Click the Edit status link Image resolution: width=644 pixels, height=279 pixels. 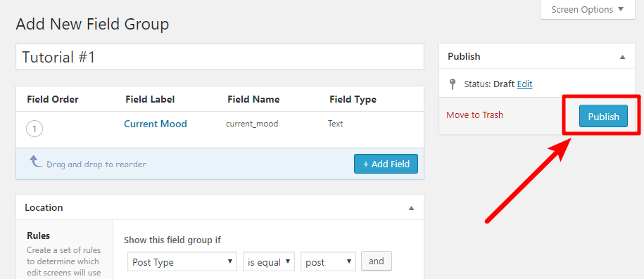(x=524, y=84)
